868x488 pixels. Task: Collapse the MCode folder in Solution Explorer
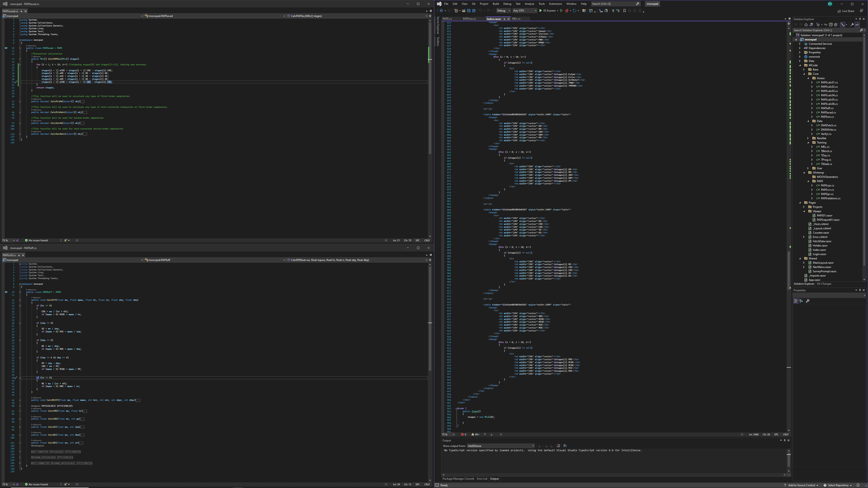[x=800, y=65]
